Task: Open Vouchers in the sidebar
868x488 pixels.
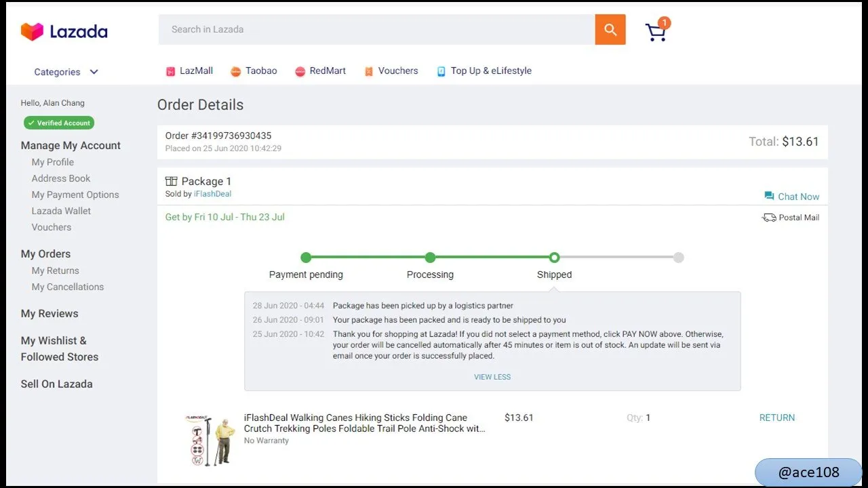Action: pos(52,227)
